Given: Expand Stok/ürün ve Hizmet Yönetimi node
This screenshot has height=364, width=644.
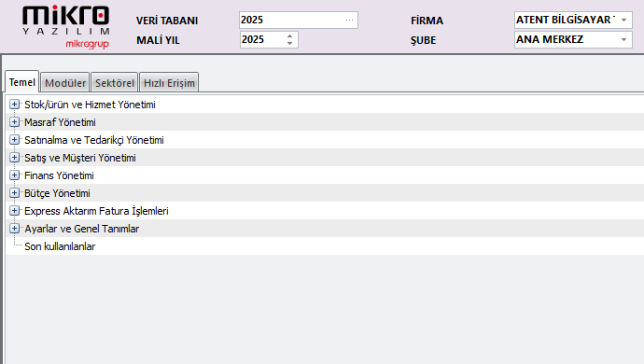Looking at the screenshot, I should tap(14, 105).
